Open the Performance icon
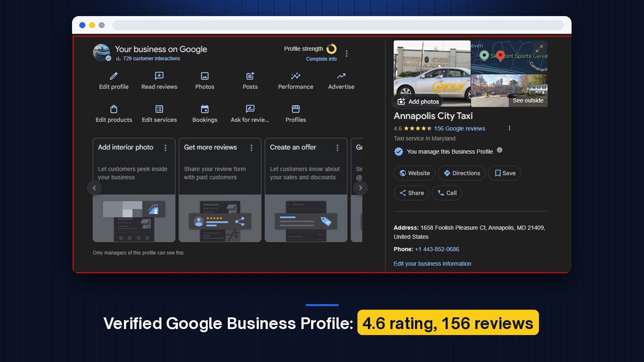Screen dimensions: 644x362 click(x=296, y=76)
